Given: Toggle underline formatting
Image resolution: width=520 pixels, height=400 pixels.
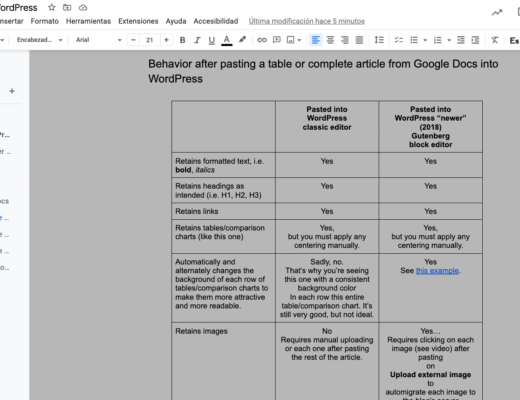Looking at the screenshot, I should [212, 40].
